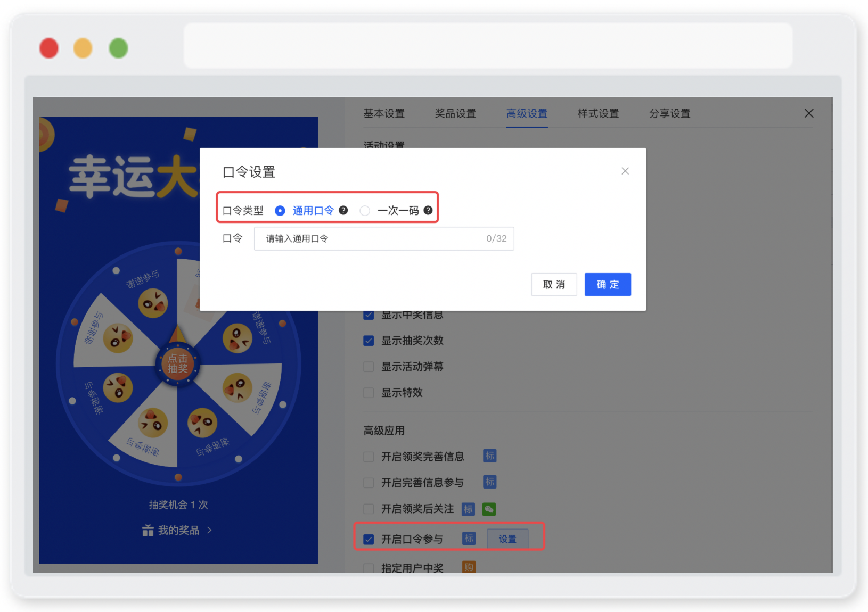This screenshot has width=868, height=612.
Task: Click the orange 购 badge beside 指定用户中奖
Action: [469, 567]
